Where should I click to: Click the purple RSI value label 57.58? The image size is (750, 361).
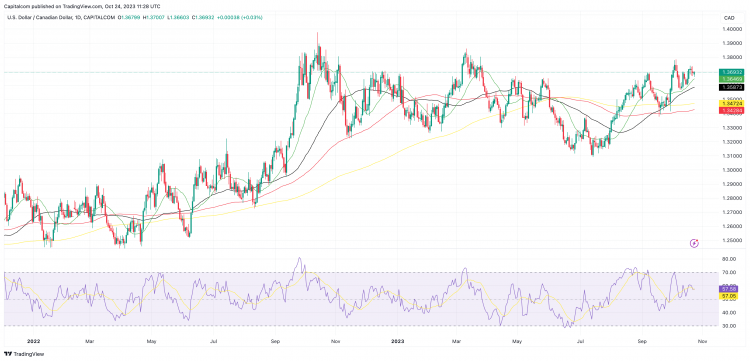point(728,289)
